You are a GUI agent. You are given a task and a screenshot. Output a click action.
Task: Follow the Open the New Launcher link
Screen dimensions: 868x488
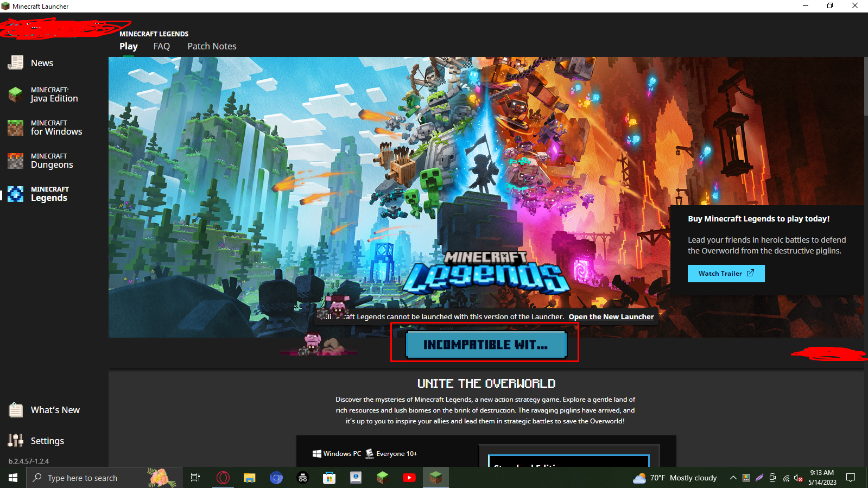pos(611,317)
